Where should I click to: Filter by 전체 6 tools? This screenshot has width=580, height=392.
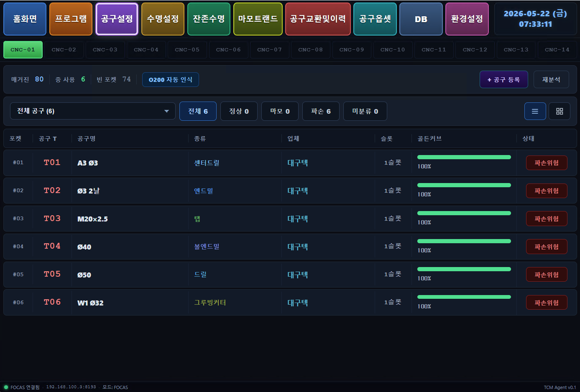click(198, 111)
